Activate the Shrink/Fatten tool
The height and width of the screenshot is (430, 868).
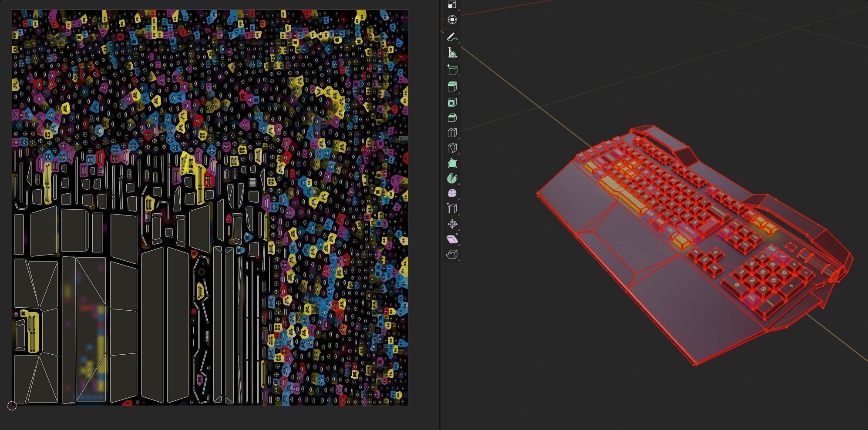tap(452, 224)
